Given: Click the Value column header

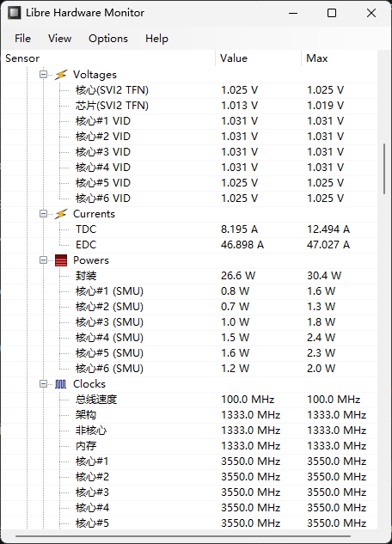Looking at the screenshot, I should 259,58.
